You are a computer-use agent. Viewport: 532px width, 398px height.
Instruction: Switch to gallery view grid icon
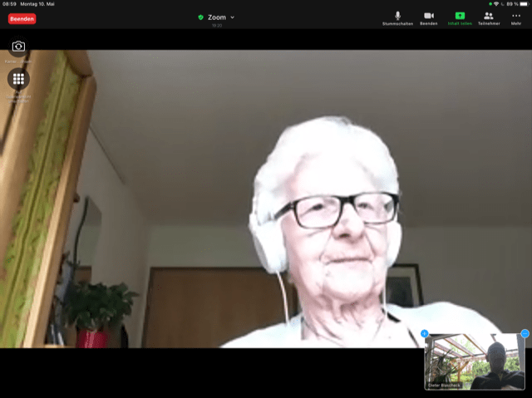click(x=18, y=79)
